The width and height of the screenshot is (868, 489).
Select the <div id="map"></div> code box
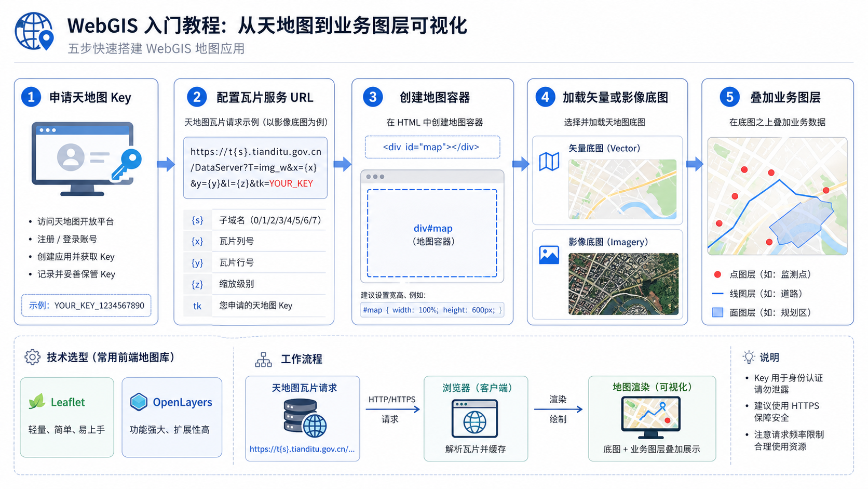pos(432,147)
